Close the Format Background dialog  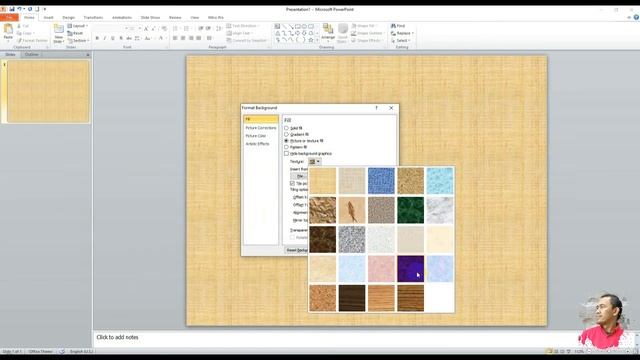pyautogui.click(x=391, y=108)
